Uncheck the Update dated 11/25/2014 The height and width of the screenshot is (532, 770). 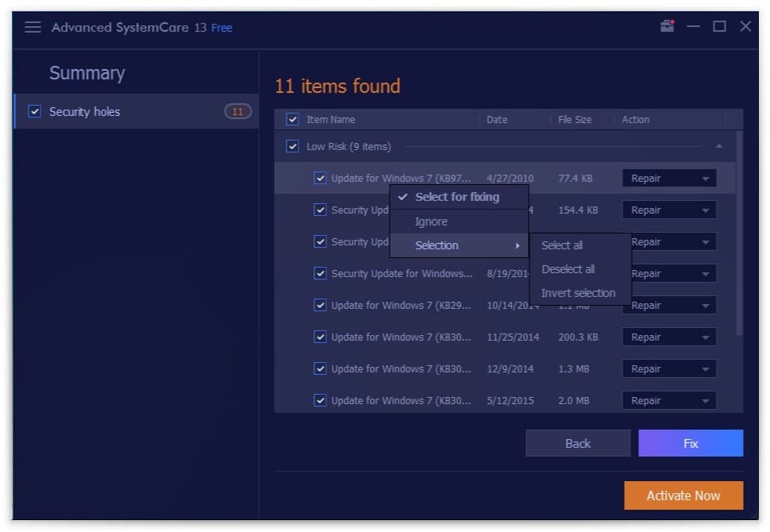click(320, 337)
